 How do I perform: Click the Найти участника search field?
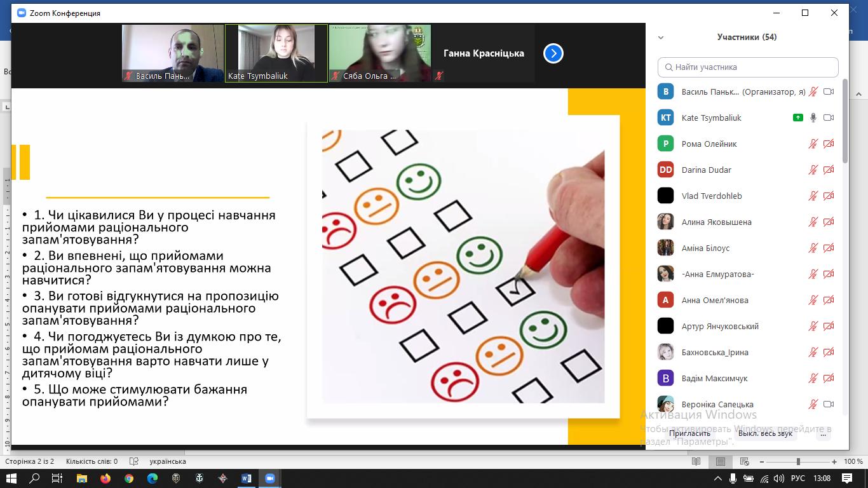[748, 67]
